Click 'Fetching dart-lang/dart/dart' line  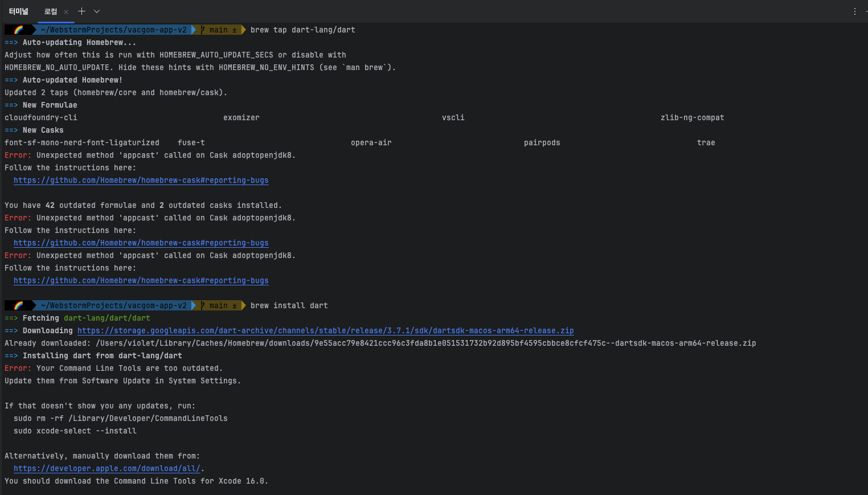point(77,318)
